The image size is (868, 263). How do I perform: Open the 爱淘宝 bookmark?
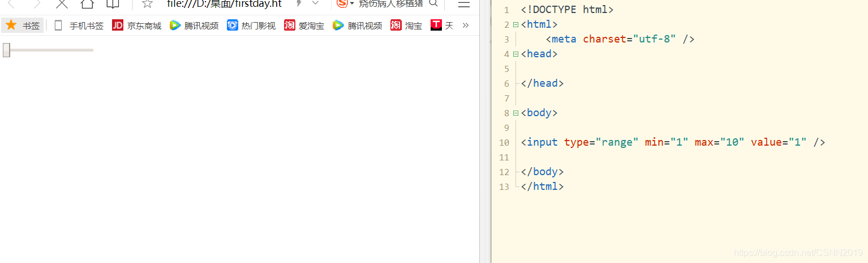coord(304,26)
